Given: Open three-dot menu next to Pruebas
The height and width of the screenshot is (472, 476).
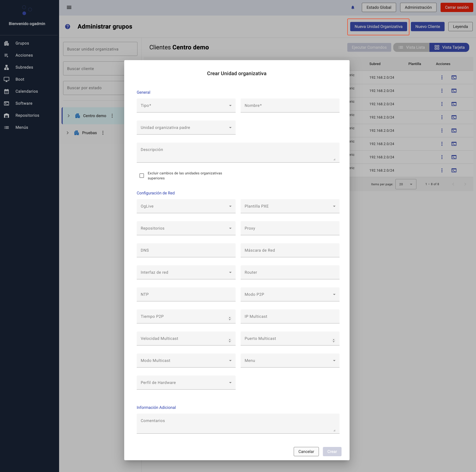Looking at the screenshot, I should (x=103, y=133).
